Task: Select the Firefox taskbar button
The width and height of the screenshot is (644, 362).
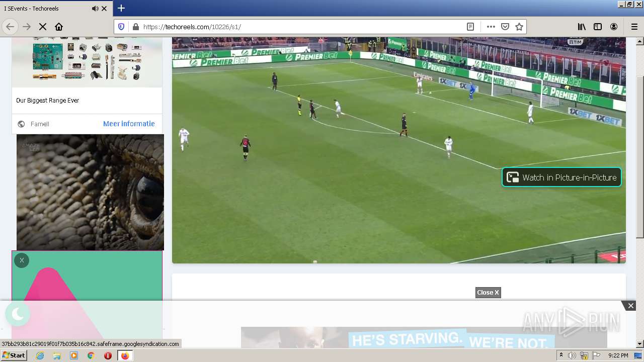Action: (125, 355)
